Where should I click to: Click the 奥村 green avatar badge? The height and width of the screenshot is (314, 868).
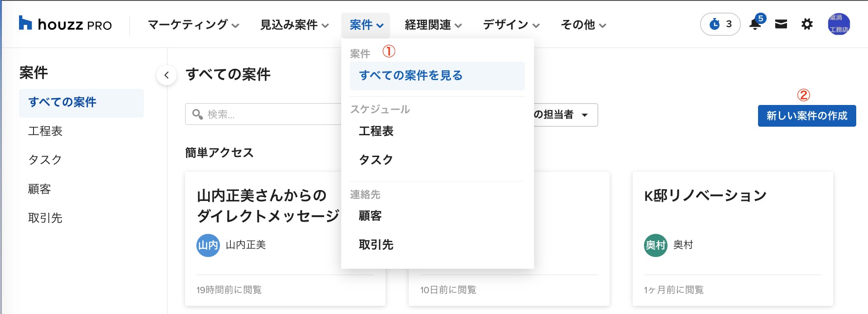(x=655, y=245)
